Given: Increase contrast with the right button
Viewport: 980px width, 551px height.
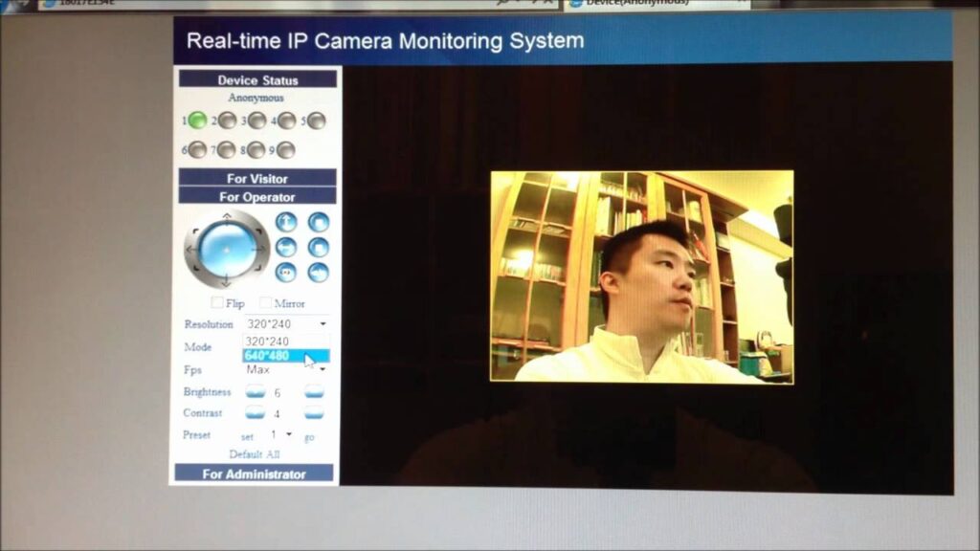Looking at the screenshot, I should [x=314, y=413].
